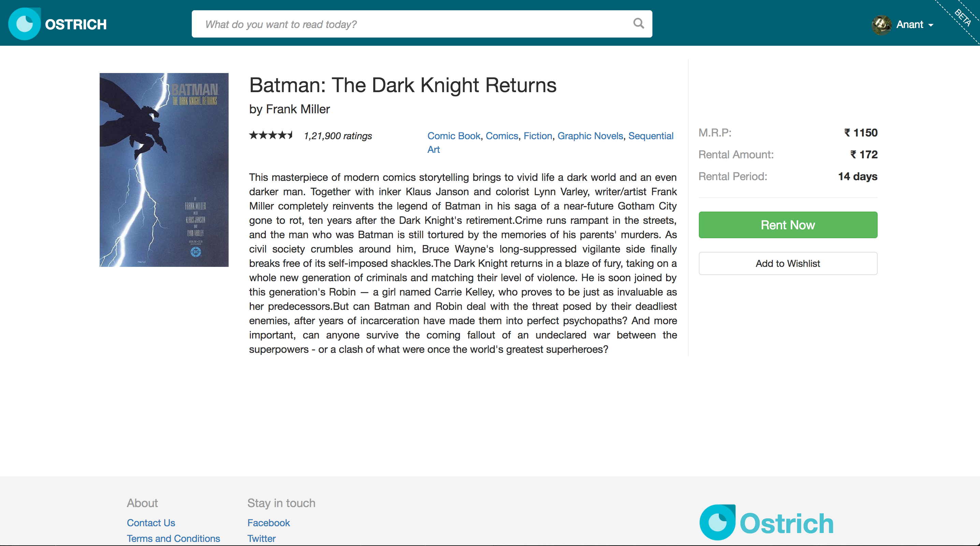Click the dropdown caret beside Anant
Image resolution: width=980 pixels, height=546 pixels.
point(931,26)
